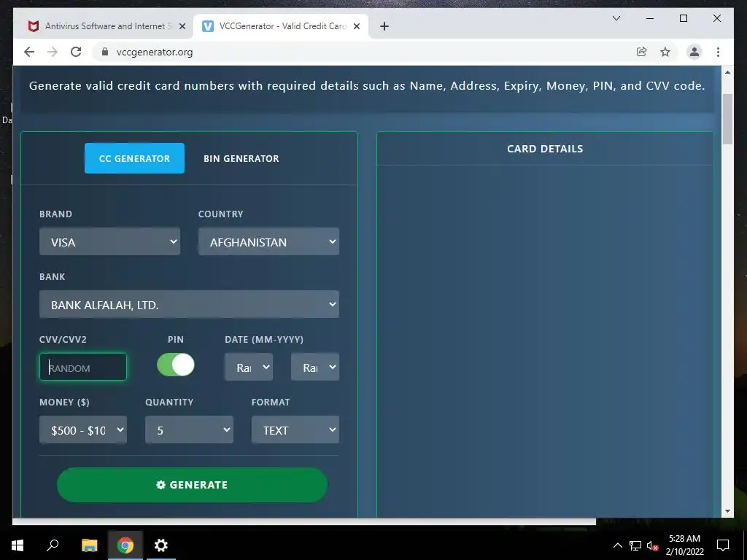Open the MONEY ($) range dropdown
This screenshot has height=560, width=747.
click(83, 430)
